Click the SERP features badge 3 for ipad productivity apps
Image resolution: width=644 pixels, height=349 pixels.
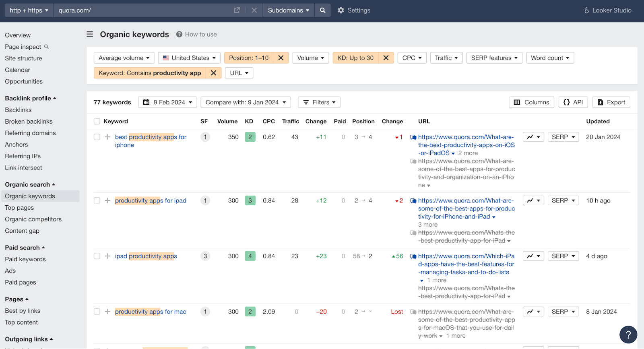205,256
